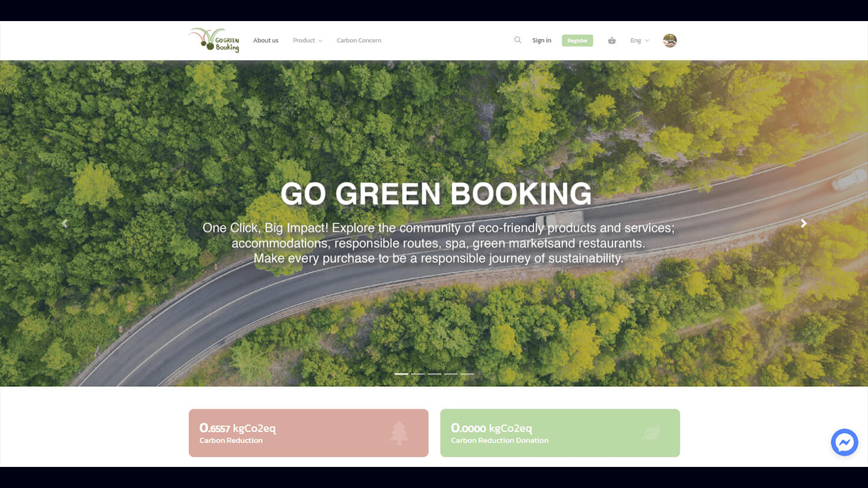Open the Carbon Reduction Donation card
Image resolution: width=868 pixels, height=488 pixels.
point(560,433)
